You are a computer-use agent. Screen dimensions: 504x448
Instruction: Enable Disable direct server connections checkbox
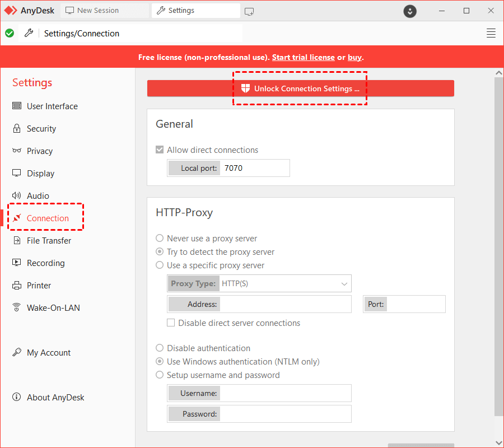click(171, 323)
